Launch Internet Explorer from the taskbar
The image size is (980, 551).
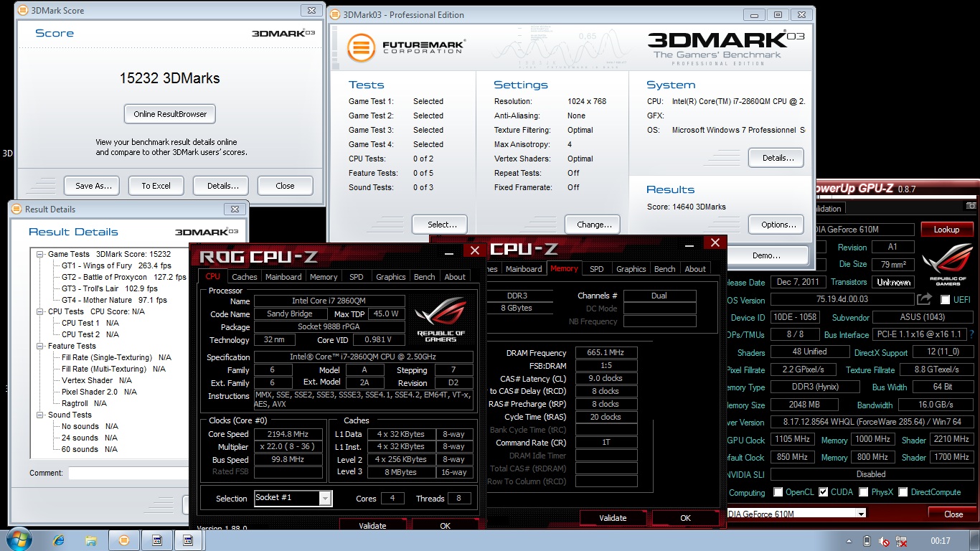pos(58,540)
